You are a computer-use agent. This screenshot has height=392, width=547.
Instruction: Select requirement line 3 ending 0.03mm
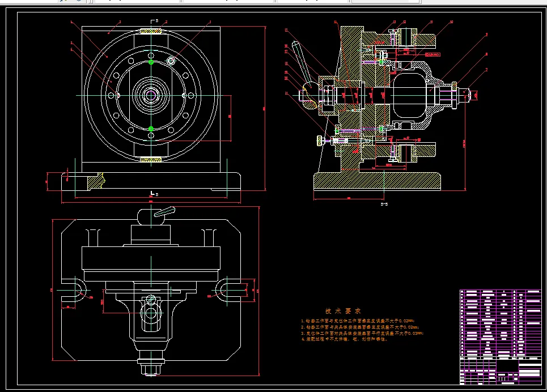coord(362,333)
